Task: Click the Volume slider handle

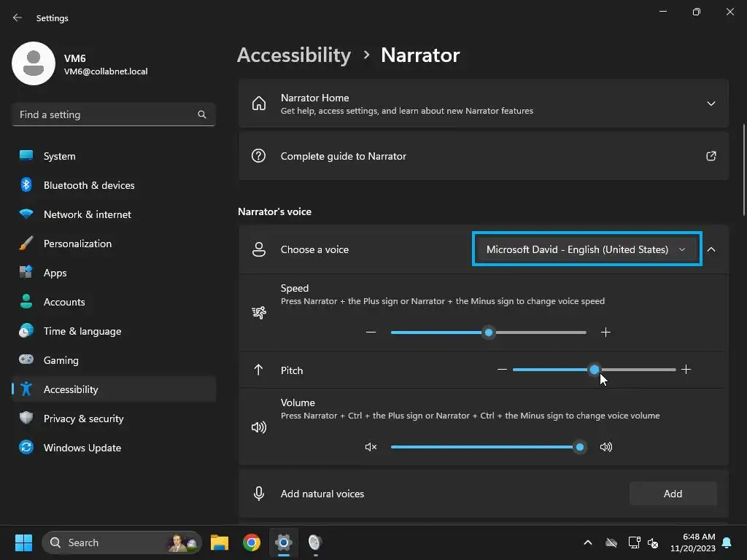Action: pyautogui.click(x=580, y=447)
